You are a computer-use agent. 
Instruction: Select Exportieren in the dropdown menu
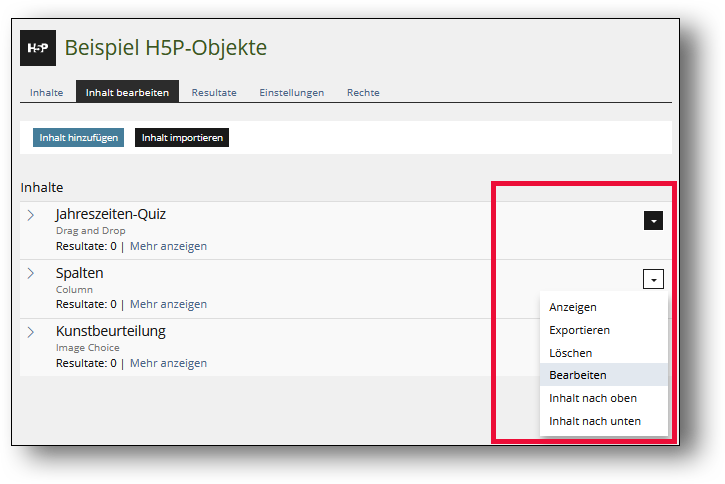579,330
